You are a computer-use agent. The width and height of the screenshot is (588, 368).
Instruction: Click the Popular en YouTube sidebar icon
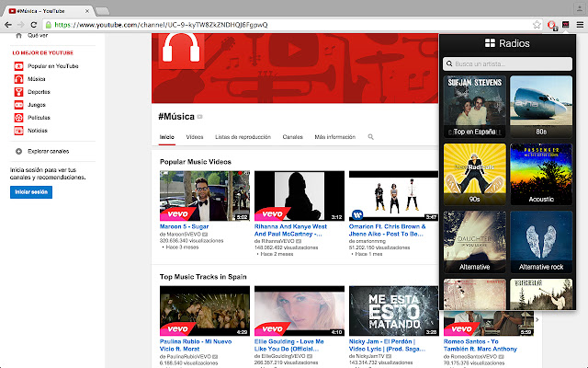[x=18, y=67]
